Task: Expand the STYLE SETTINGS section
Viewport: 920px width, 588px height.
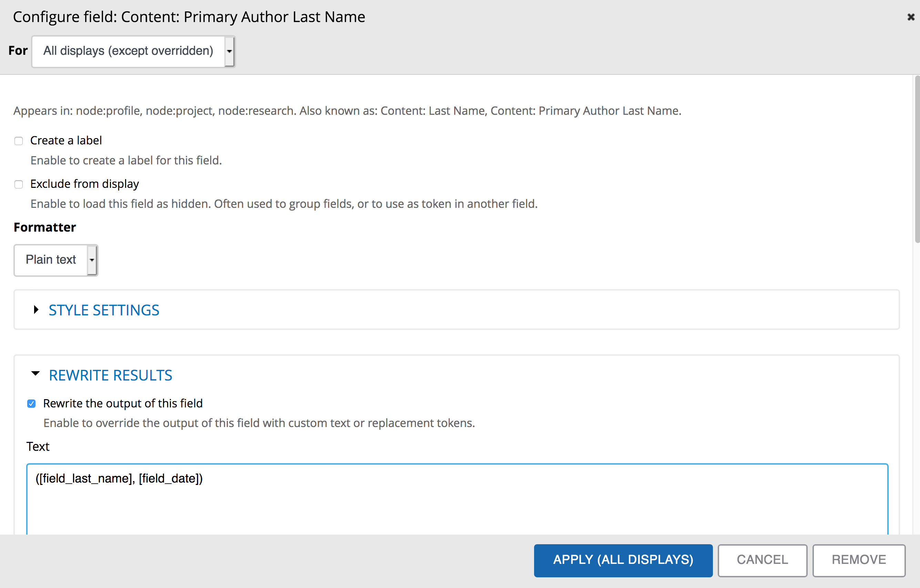Action: coord(103,310)
